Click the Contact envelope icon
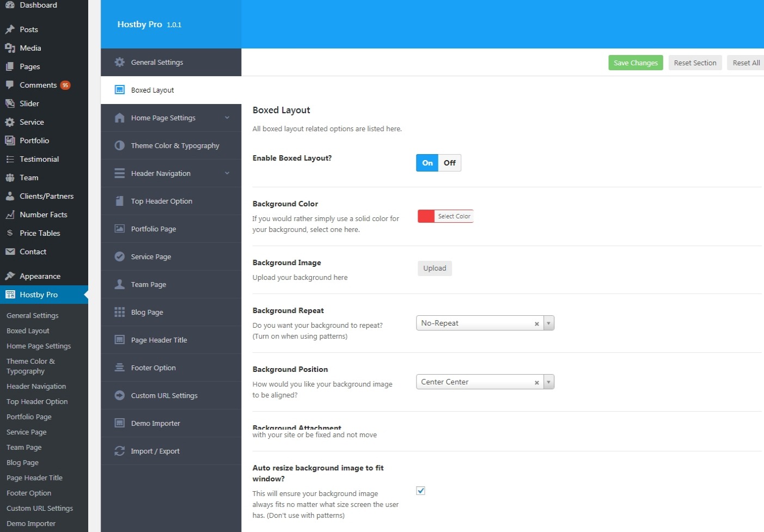The height and width of the screenshot is (532, 764). (x=10, y=252)
